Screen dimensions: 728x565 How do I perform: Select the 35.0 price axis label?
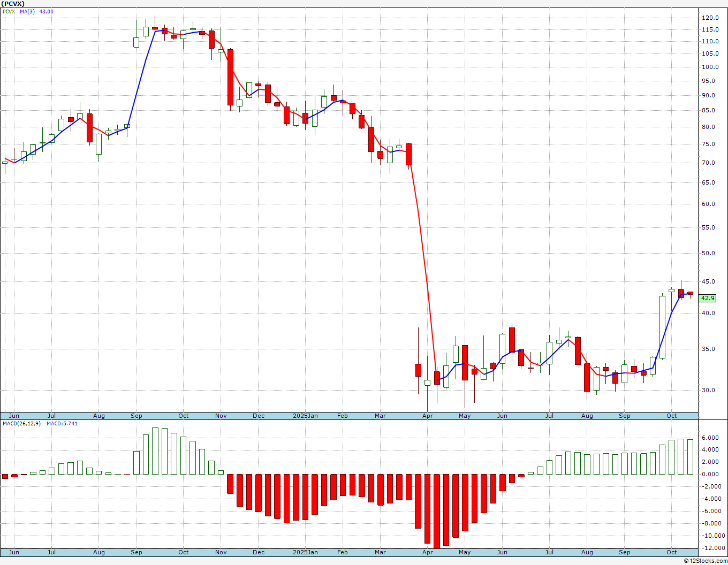point(710,349)
